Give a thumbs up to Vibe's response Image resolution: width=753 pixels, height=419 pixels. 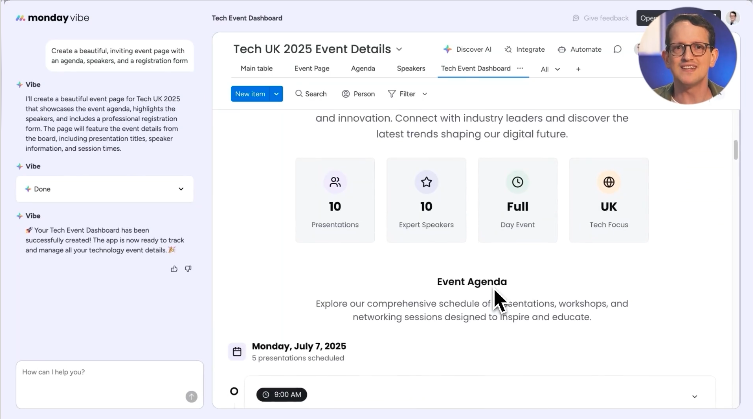click(174, 269)
